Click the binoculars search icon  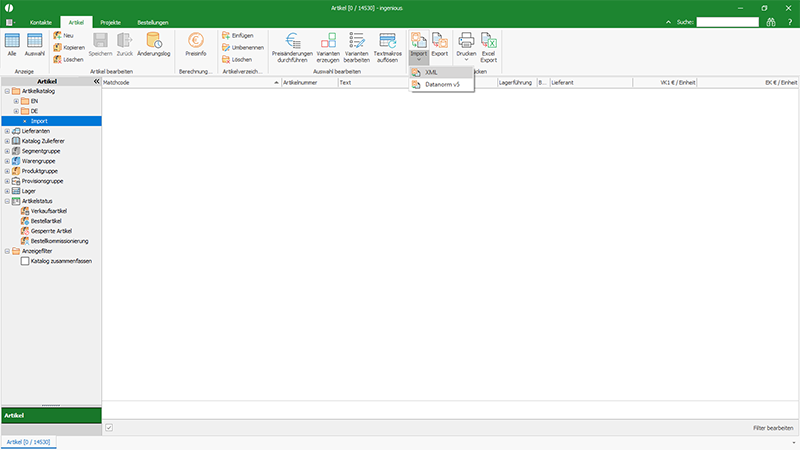[x=770, y=22]
